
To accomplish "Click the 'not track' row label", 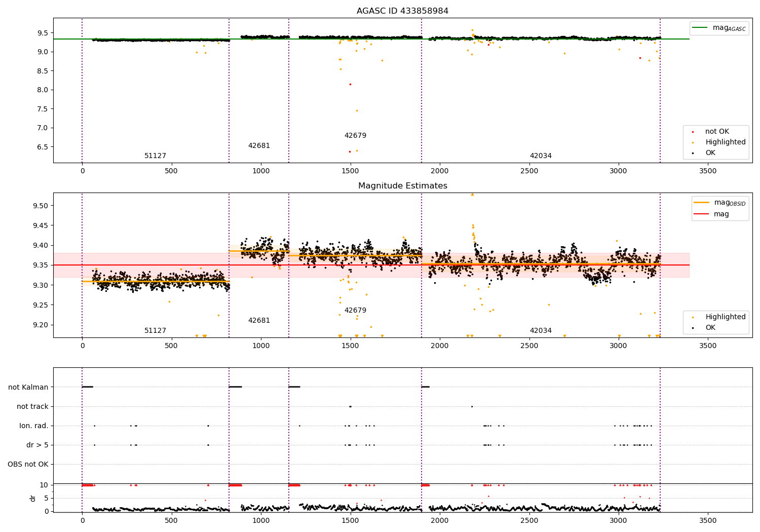I will (32, 407).
